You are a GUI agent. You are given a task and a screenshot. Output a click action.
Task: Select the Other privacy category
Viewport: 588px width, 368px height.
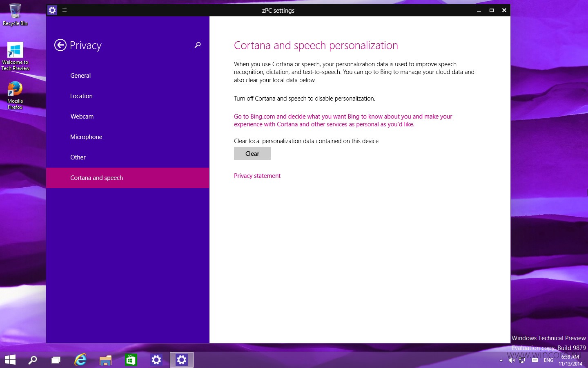click(127, 157)
